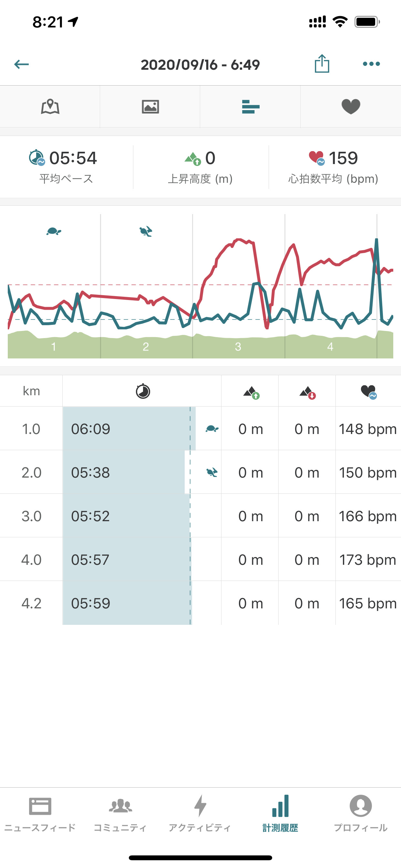
Task: Tap the back arrow
Action: [x=22, y=64]
